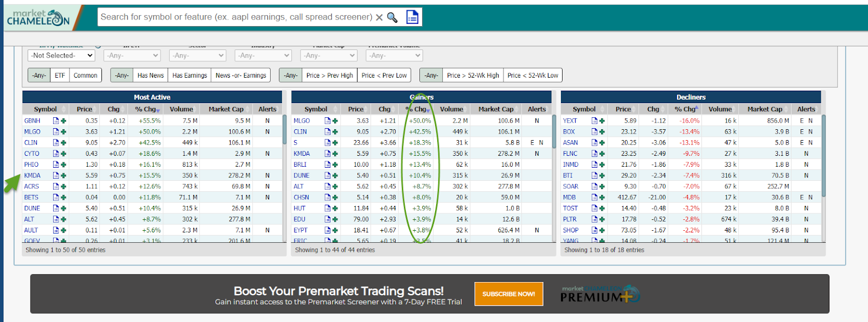Add BOX to watchlist plus icon in Decliners
This screenshot has width=868, height=322.
602,132
